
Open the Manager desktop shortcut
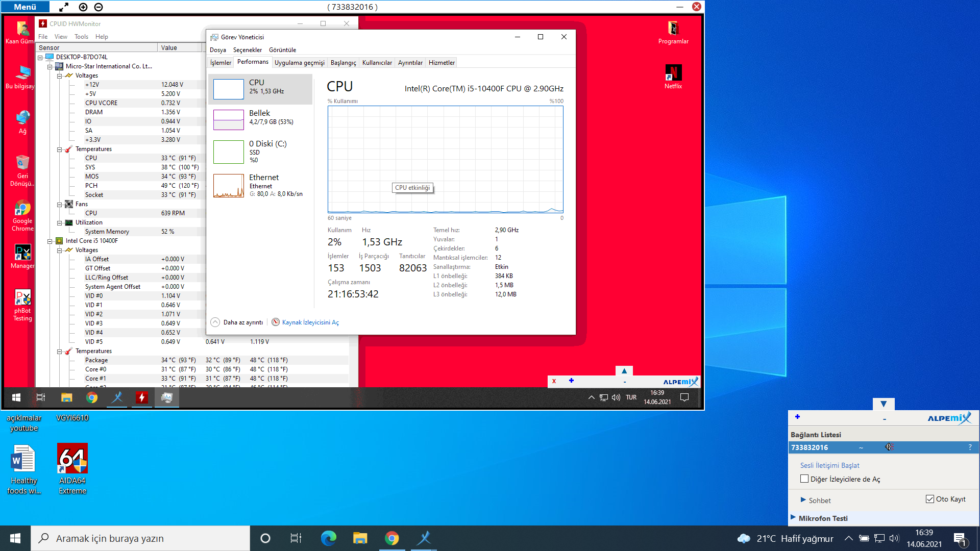22,256
